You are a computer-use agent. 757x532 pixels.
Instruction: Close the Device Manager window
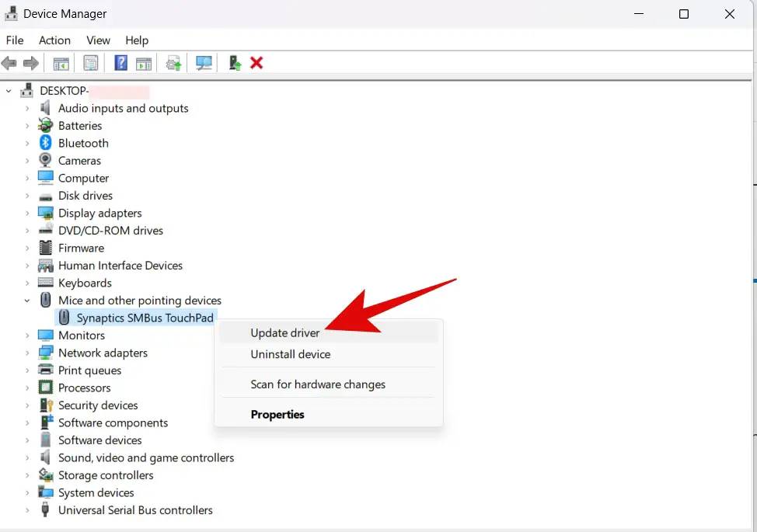click(730, 14)
